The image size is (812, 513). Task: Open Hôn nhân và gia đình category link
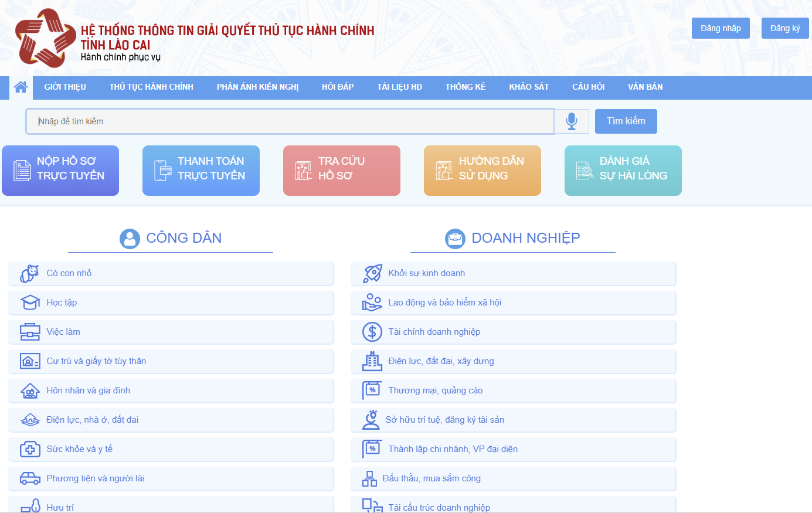[x=89, y=390]
